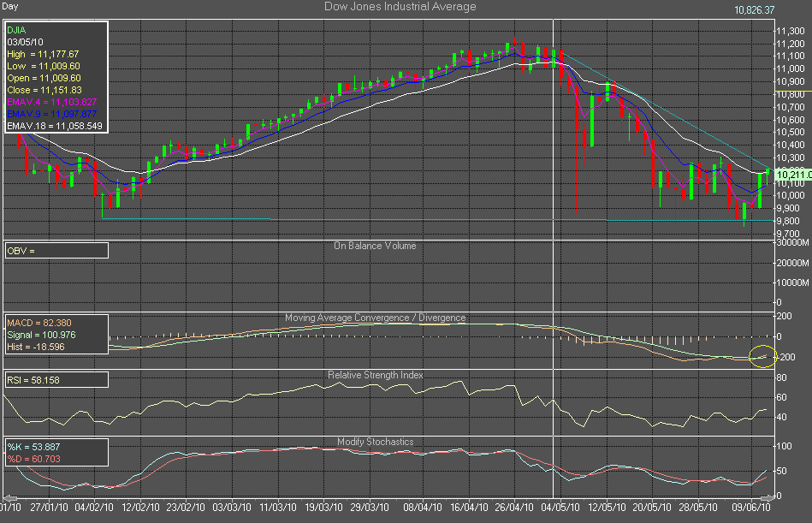
Task: Click the 23/02/10 date axis label
Action: (x=186, y=508)
